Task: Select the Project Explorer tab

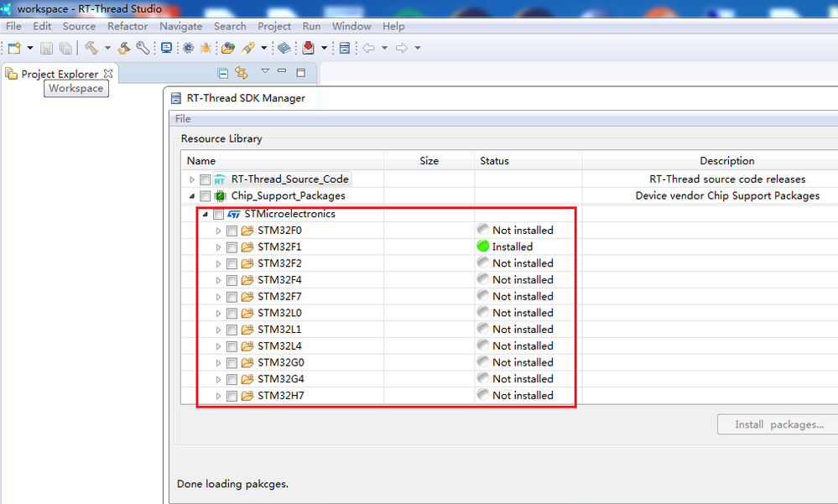Action: click(60, 74)
